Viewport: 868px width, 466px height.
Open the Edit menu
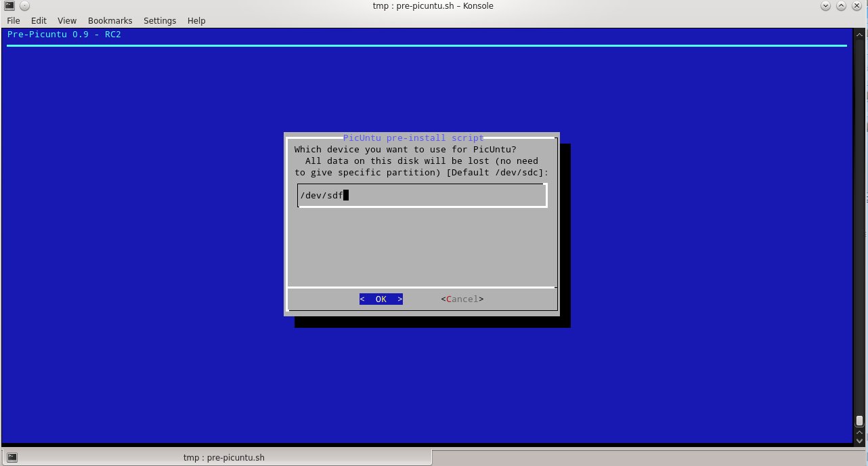point(39,20)
